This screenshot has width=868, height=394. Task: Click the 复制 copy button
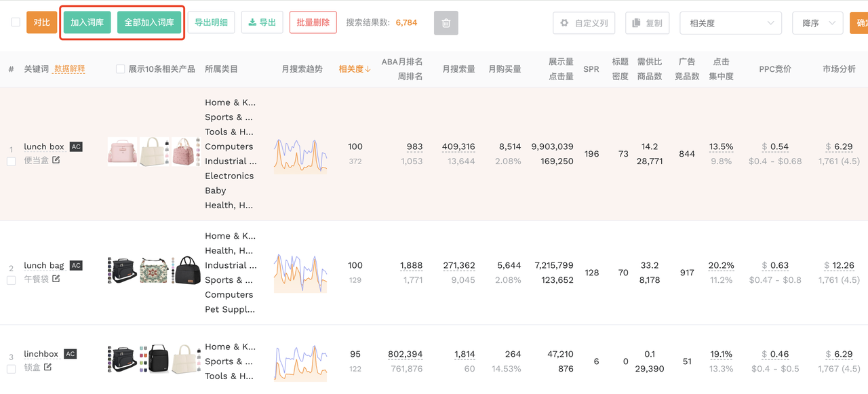(x=647, y=23)
